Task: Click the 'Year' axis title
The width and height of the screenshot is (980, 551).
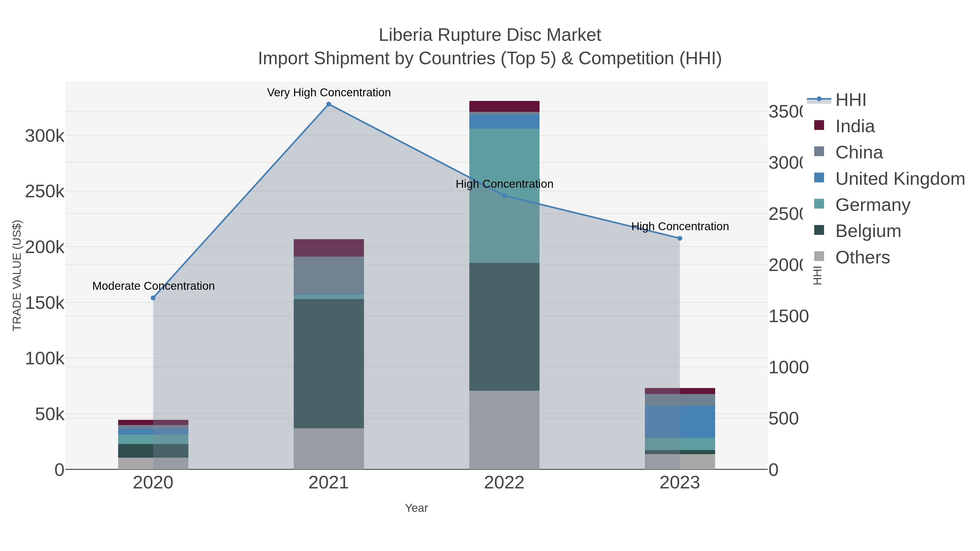Action: click(x=416, y=508)
